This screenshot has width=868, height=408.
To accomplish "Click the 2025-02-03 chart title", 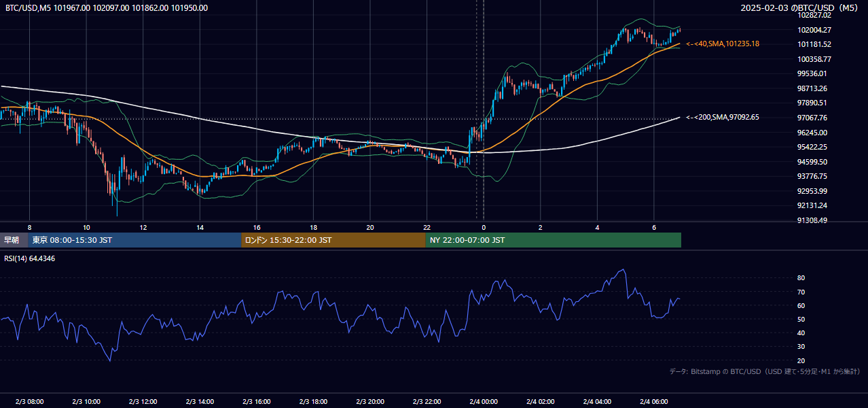I will click(801, 8).
